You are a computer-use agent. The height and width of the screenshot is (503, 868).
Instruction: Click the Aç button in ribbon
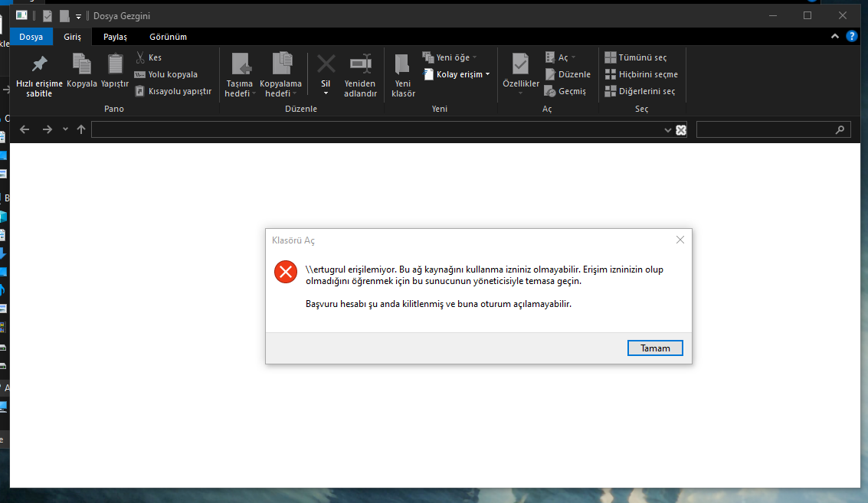tap(560, 57)
